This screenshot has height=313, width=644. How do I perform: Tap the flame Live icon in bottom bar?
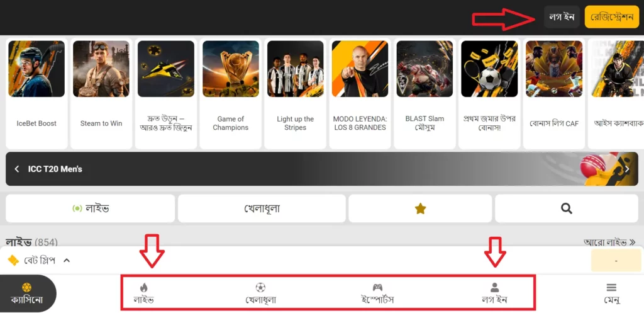143,288
